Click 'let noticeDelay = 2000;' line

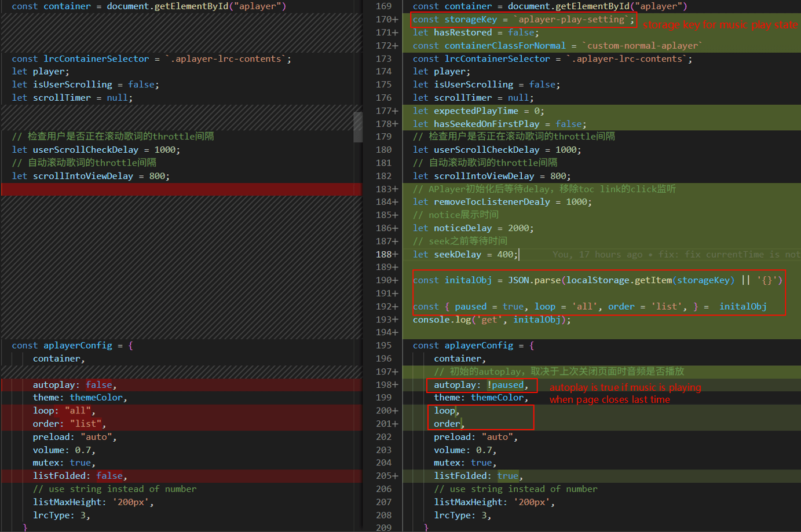(473, 228)
